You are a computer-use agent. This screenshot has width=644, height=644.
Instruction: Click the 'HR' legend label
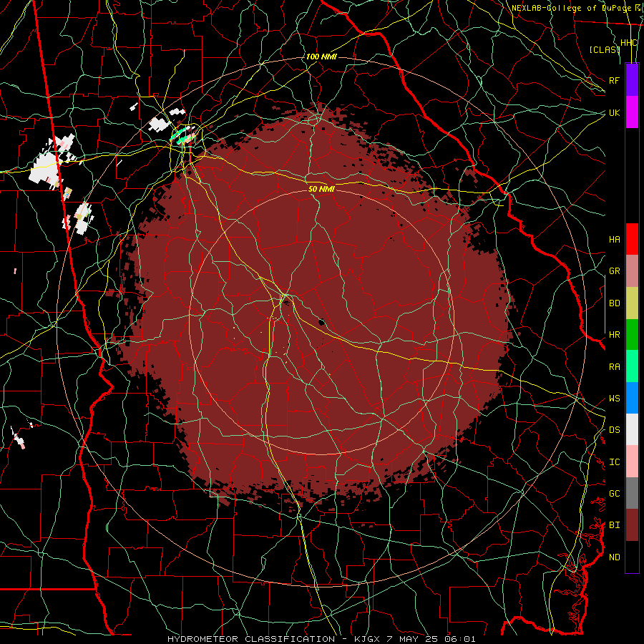point(614,335)
